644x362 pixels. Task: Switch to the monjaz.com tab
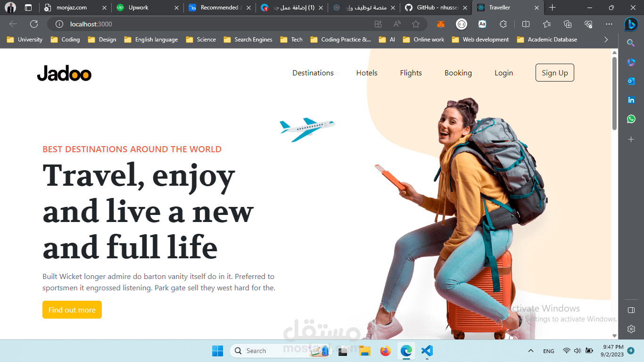click(75, 8)
